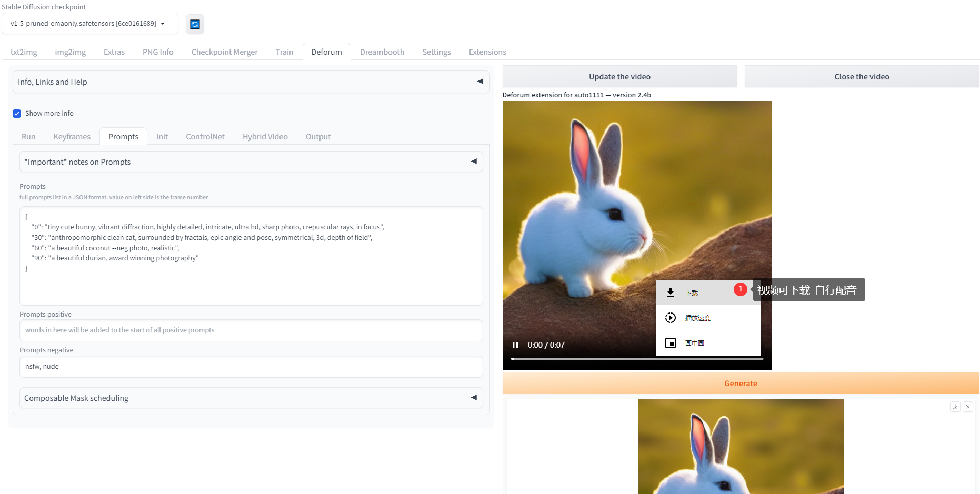Choose 画中画 picture-in-picture menu entry

[x=708, y=343]
